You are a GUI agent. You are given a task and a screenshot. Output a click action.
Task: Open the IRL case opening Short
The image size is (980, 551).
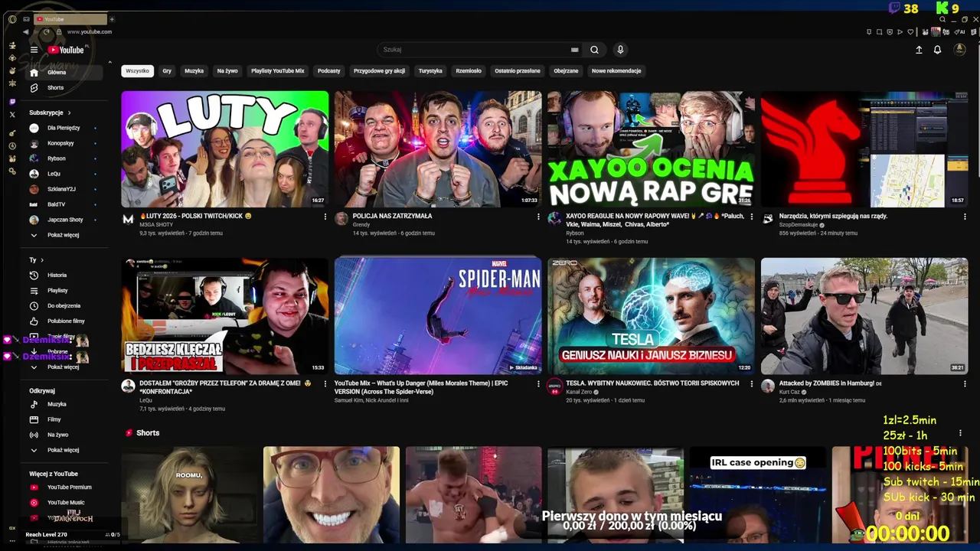758,495
